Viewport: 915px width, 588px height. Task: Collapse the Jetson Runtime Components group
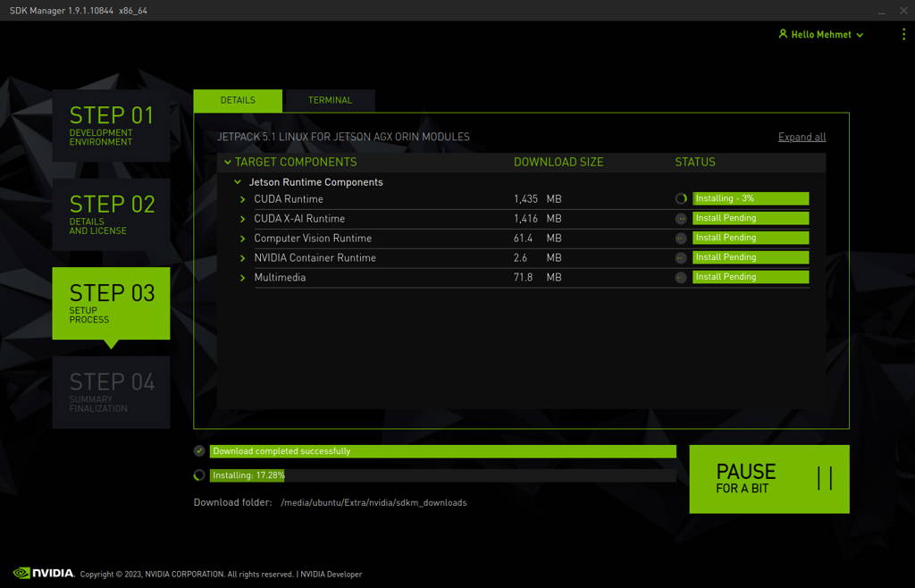[238, 182]
